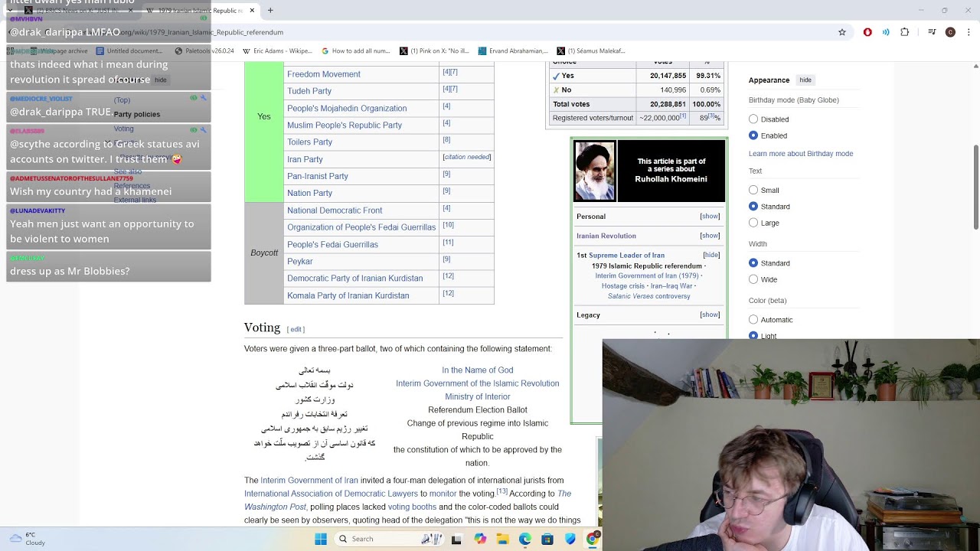This screenshot has height=551, width=980.
Task: Set Birthday mode to Disabled
Action: tap(753, 119)
